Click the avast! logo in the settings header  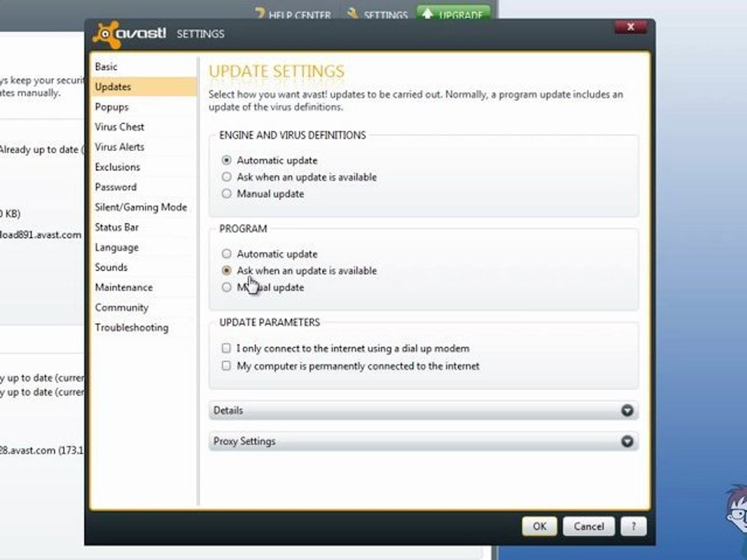tap(130, 34)
